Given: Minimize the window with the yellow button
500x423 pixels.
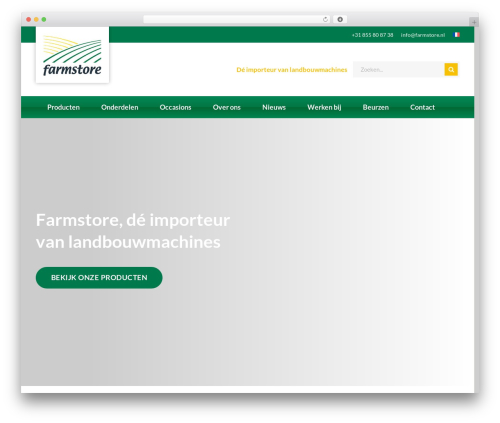Looking at the screenshot, I should [x=36, y=19].
